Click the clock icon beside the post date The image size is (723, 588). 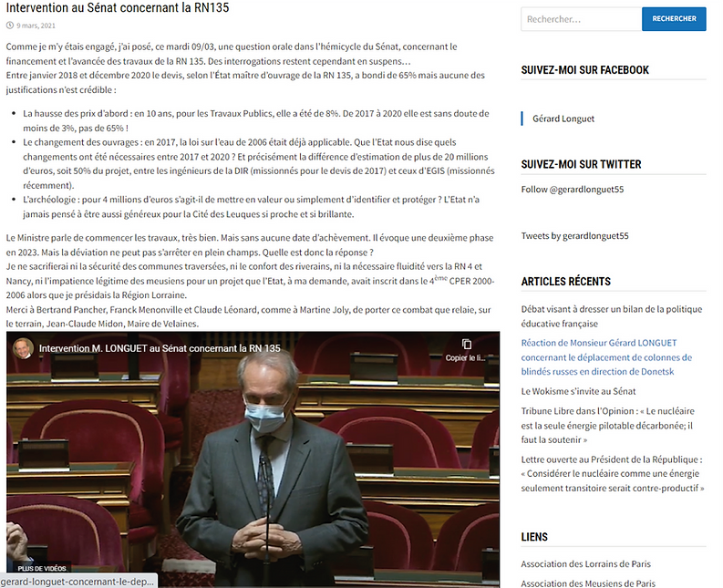pyautogui.click(x=9, y=26)
